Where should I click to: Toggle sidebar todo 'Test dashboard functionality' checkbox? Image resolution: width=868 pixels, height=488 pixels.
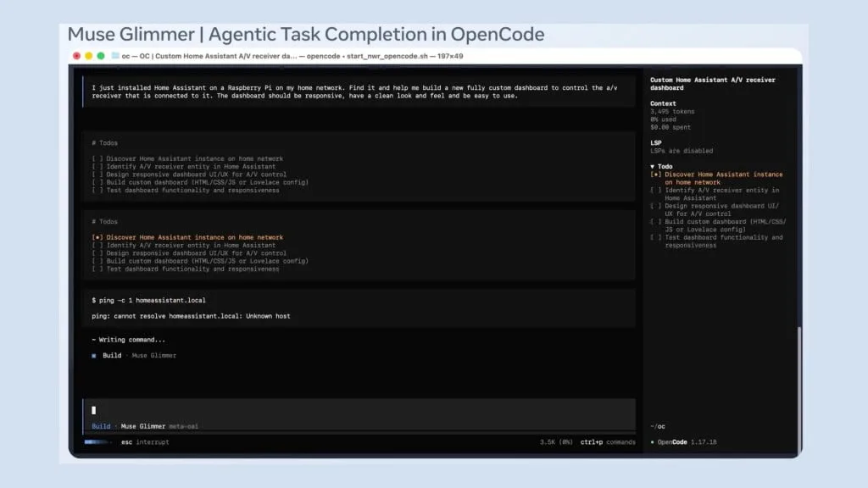pos(655,237)
